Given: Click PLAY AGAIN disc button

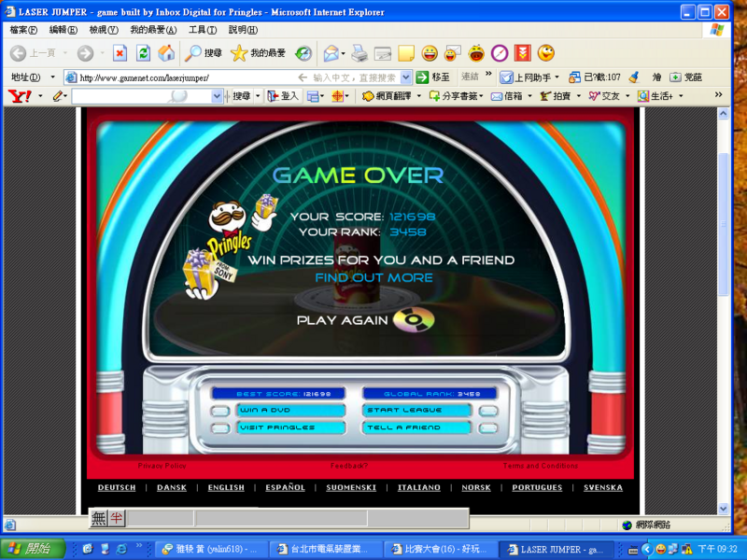Looking at the screenshot, I should (x=413, y=319).
